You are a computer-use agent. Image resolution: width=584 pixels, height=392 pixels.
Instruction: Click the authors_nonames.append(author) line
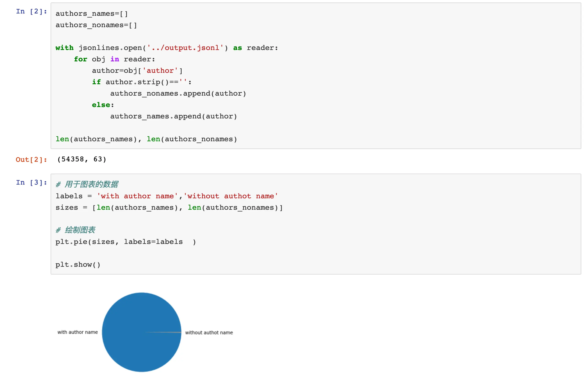[x=178, y=94]
